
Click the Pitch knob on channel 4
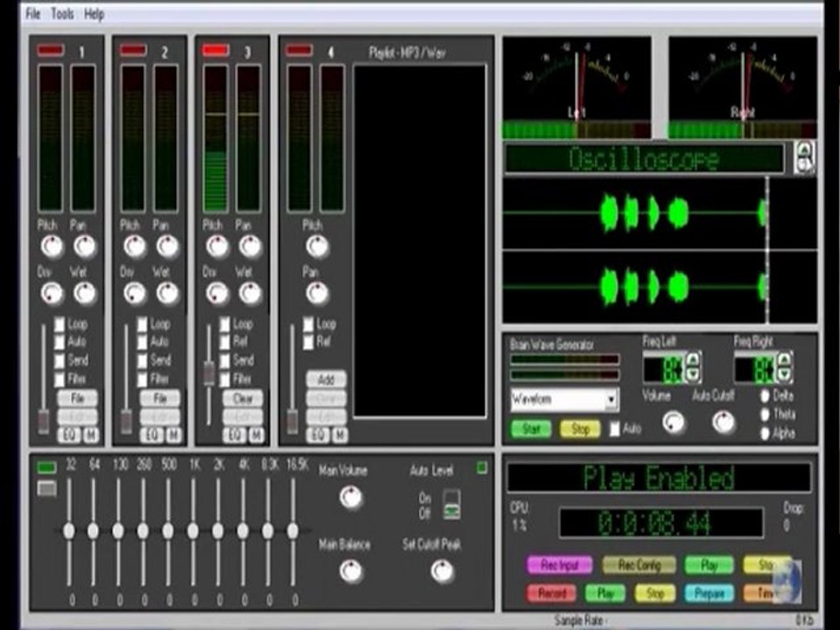317,247
